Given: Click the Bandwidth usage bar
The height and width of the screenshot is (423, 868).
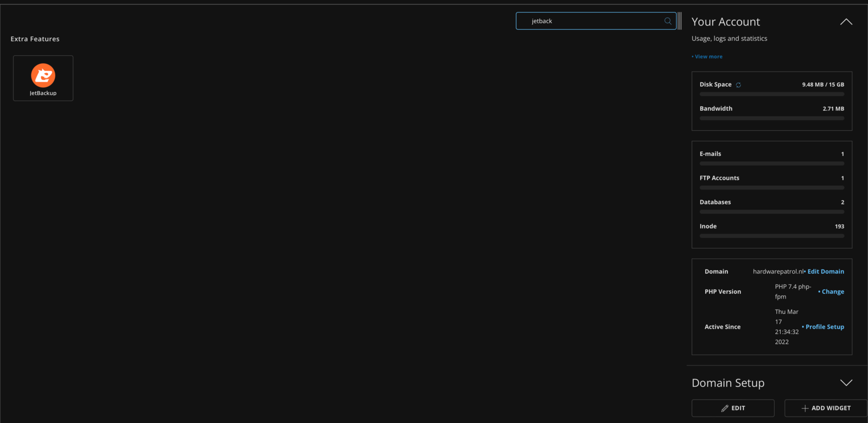Looking at the screenshot, I should 771,118.
